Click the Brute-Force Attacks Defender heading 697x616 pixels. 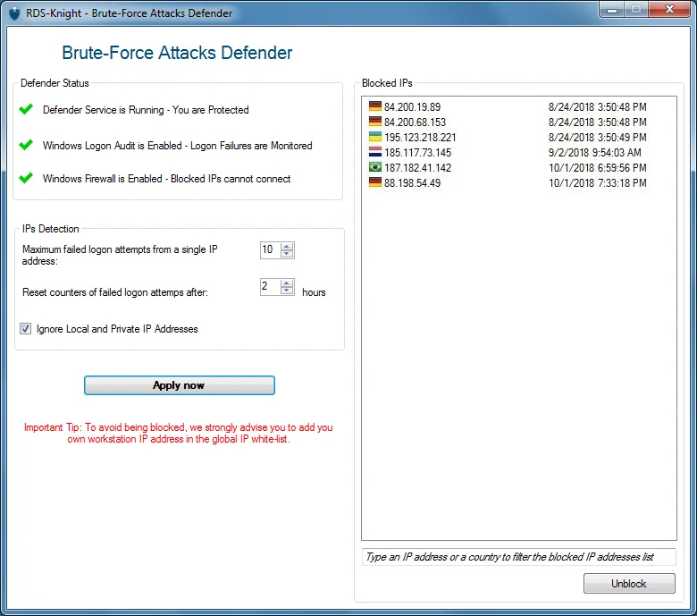(x=177, y=53)
